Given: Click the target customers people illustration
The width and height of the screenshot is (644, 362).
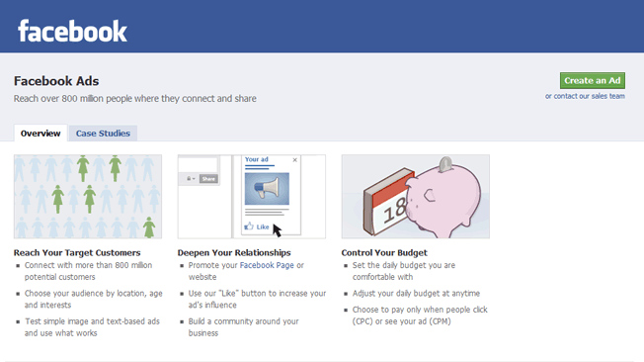Looking at the screenshot, I should click(x=88, y=197).
